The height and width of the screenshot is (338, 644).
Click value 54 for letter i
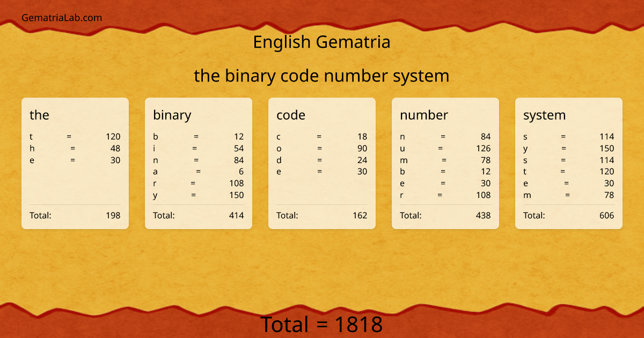[x=239, y=148]
